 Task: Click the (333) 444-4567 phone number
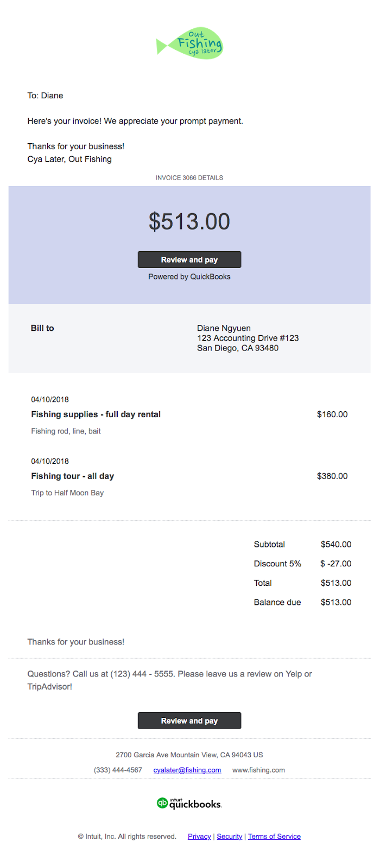point(118,770)
